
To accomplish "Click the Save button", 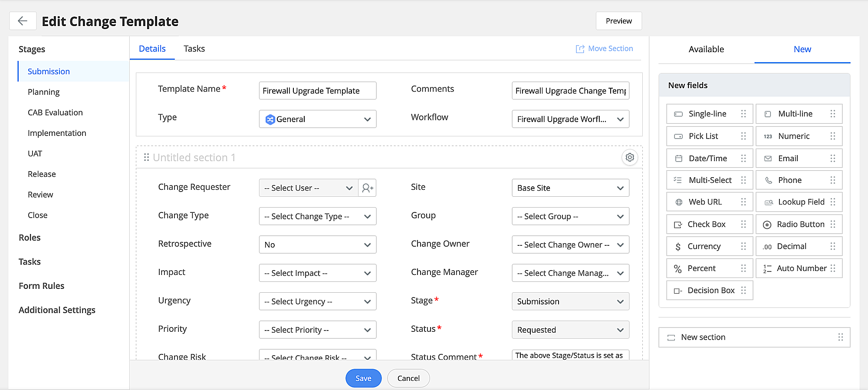I will [x=363, y=378].
